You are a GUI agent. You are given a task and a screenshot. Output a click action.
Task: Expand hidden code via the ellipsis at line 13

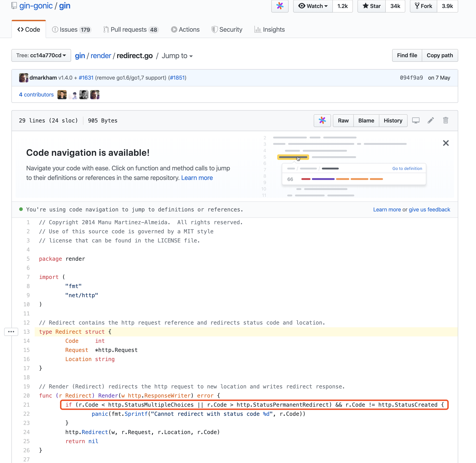click(x=11, y=332)
